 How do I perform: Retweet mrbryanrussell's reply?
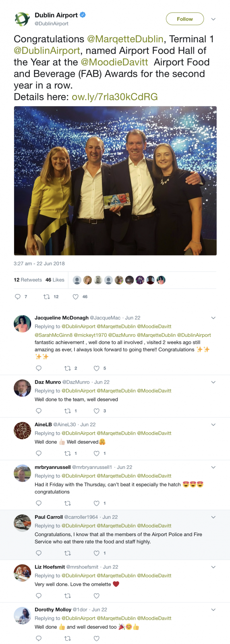(x=68, y=503)
